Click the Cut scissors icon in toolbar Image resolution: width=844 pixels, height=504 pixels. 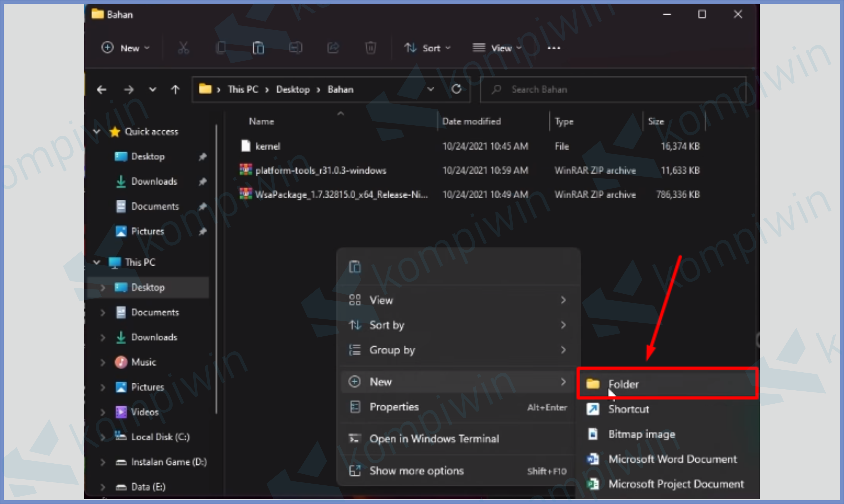(x=183, y=48)
